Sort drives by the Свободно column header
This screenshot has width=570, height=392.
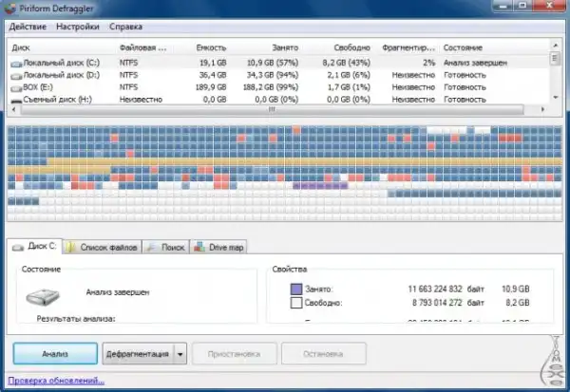click(352, 47)
